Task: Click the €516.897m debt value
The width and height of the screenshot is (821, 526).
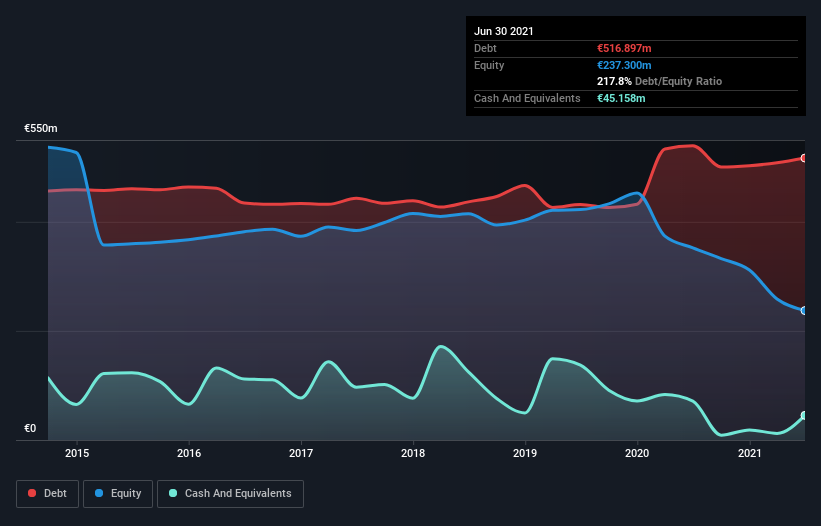Action: 624,48
